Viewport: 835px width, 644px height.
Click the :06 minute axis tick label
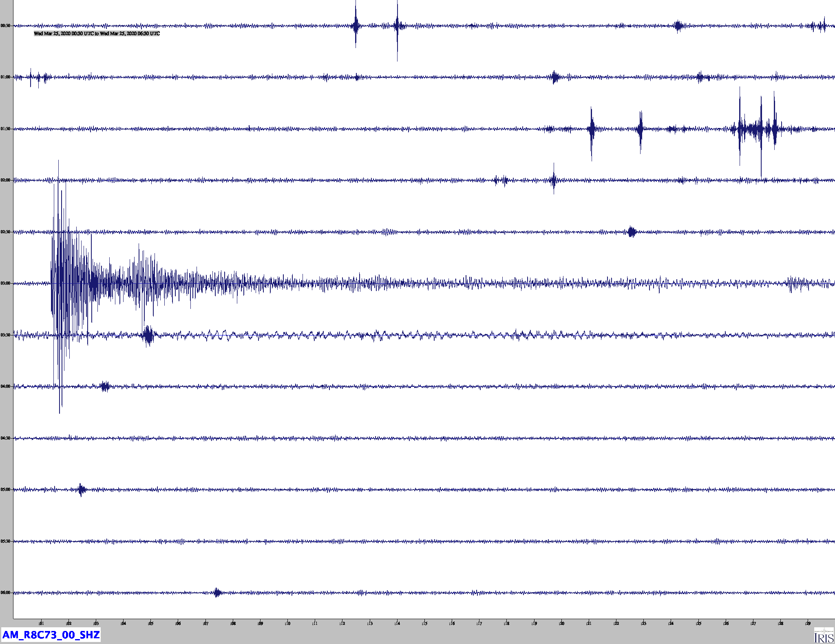[x=178, y=623]
